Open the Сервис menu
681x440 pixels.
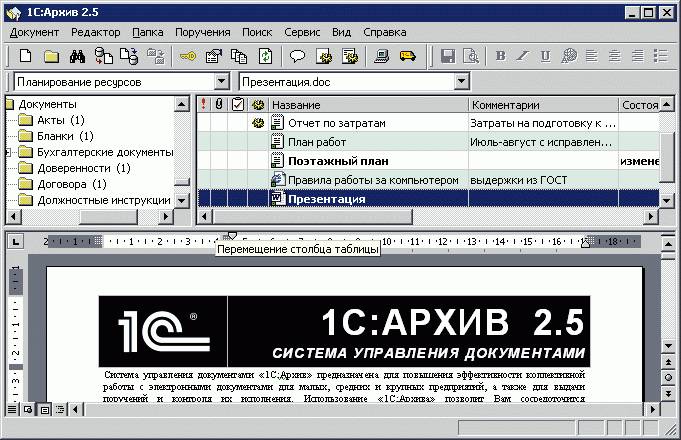click(302, 33)
